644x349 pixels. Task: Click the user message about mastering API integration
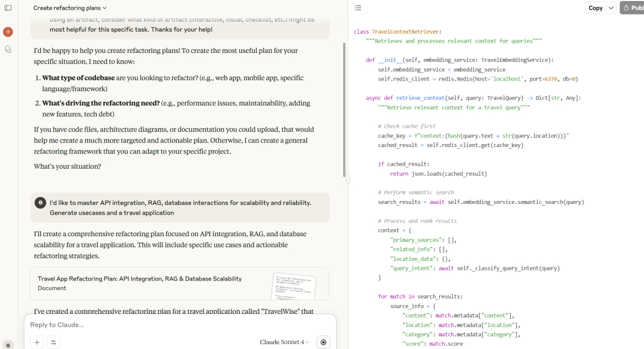(180, 207)
